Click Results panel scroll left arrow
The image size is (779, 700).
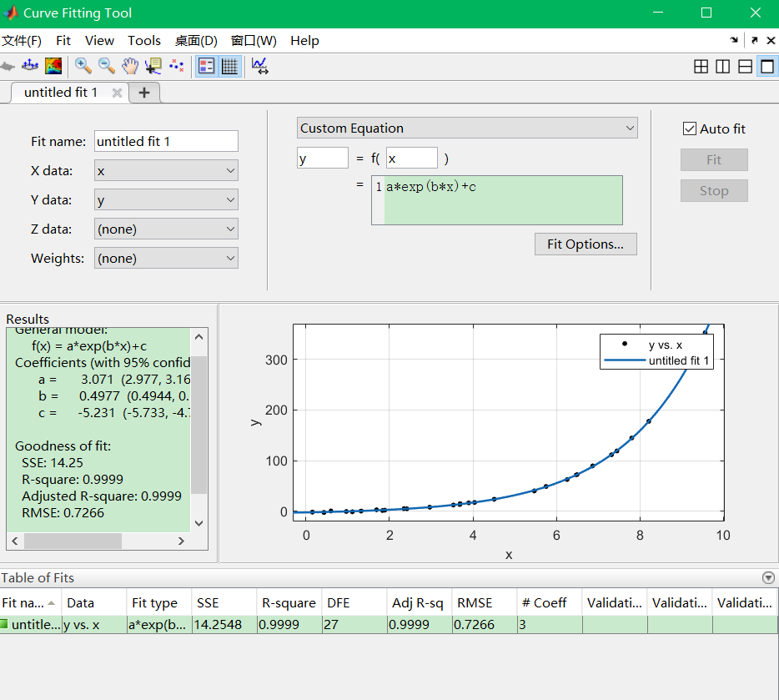click(x=15, y=541)
